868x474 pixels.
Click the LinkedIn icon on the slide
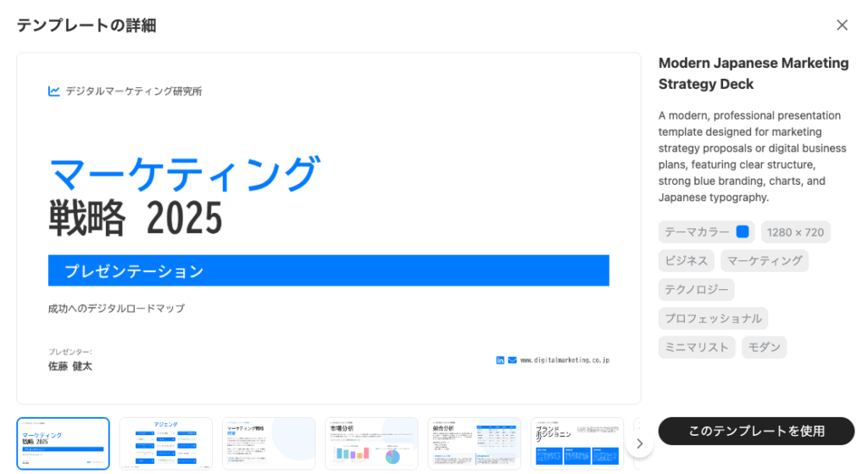coord(500,360)
